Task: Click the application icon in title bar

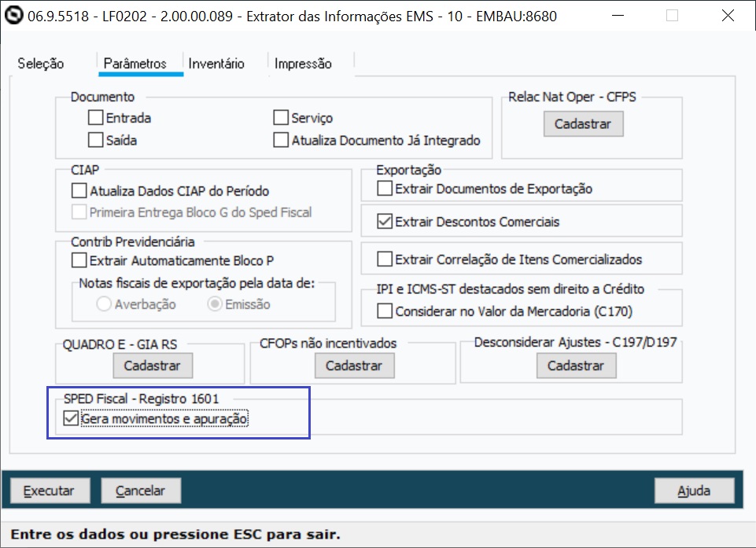Action: click(x=13, y=16)
